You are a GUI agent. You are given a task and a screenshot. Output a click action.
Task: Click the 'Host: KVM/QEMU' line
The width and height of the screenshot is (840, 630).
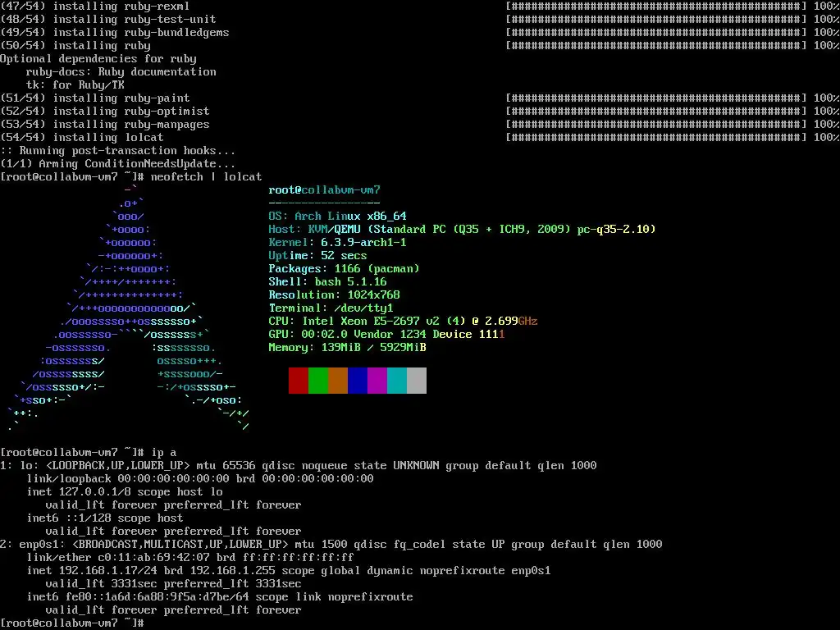click(463, 230)
